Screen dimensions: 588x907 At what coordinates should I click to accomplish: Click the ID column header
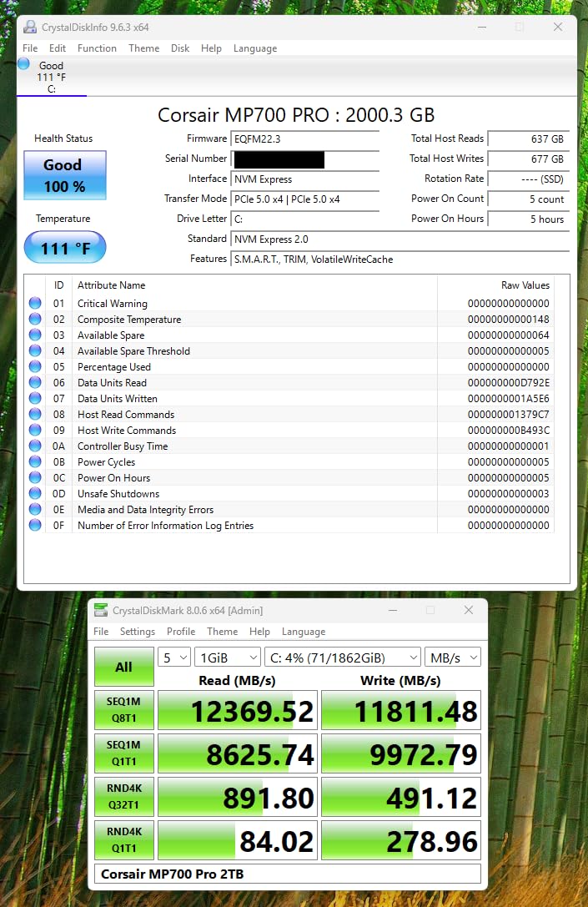[x=58, y=285]
